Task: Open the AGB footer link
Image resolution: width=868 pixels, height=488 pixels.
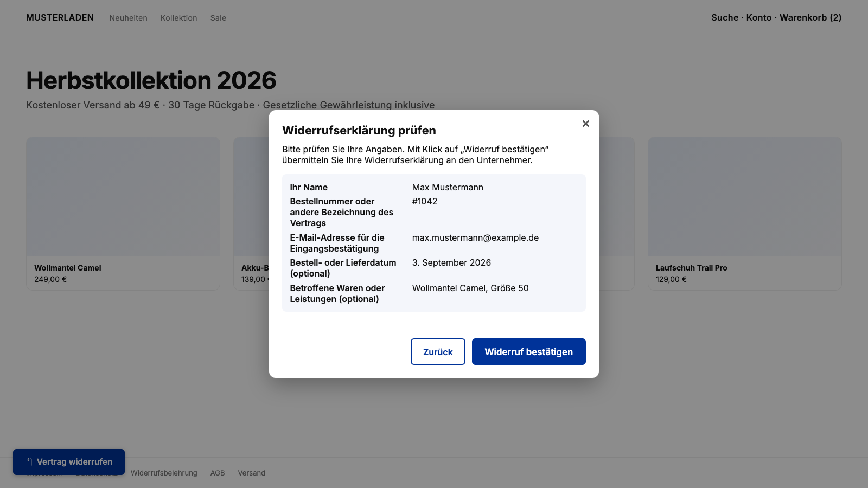Action: [x=218, y=473]
